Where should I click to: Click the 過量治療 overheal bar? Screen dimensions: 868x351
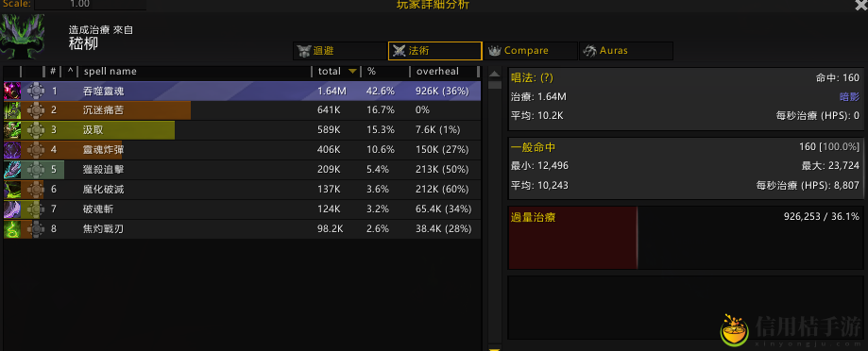(x=572, y=238)
